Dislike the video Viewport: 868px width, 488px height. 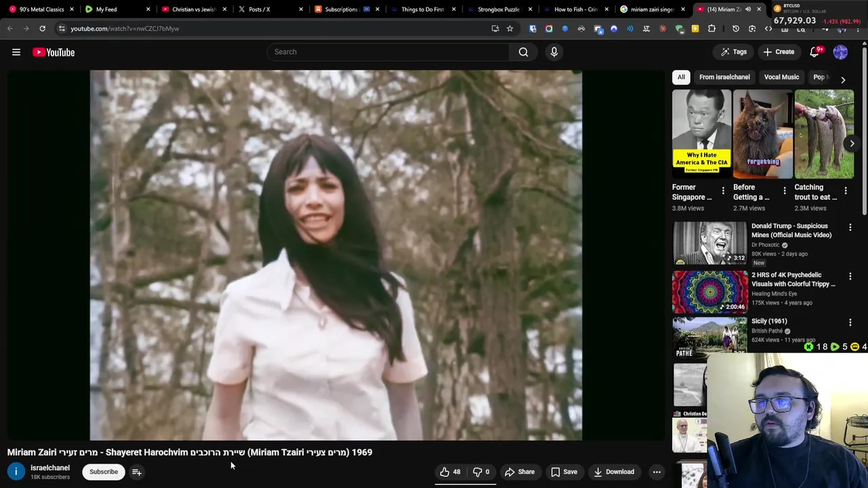pyautogui.click(x=481, y=472)
